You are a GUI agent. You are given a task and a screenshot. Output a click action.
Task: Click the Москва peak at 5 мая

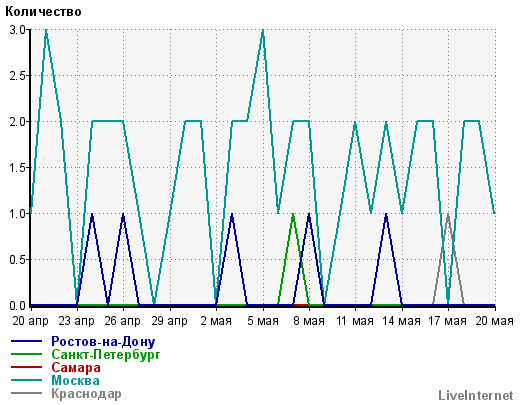(x=263, y=31)
